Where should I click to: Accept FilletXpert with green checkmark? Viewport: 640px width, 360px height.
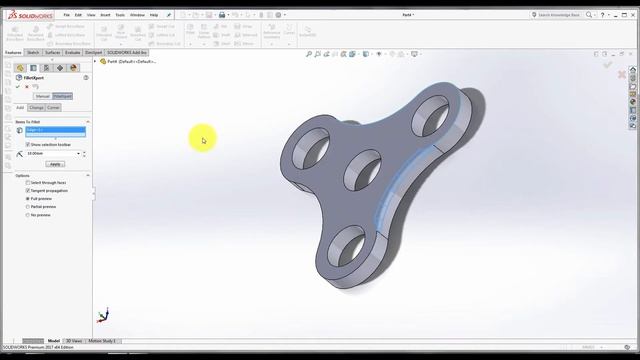(18, 87)
